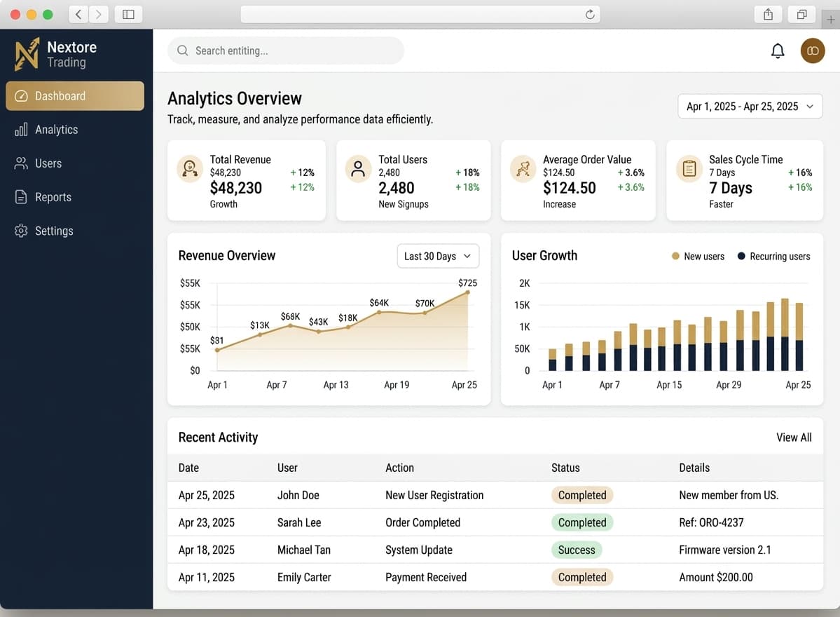Click the $31 data point on revenue chart

[217, 350]
